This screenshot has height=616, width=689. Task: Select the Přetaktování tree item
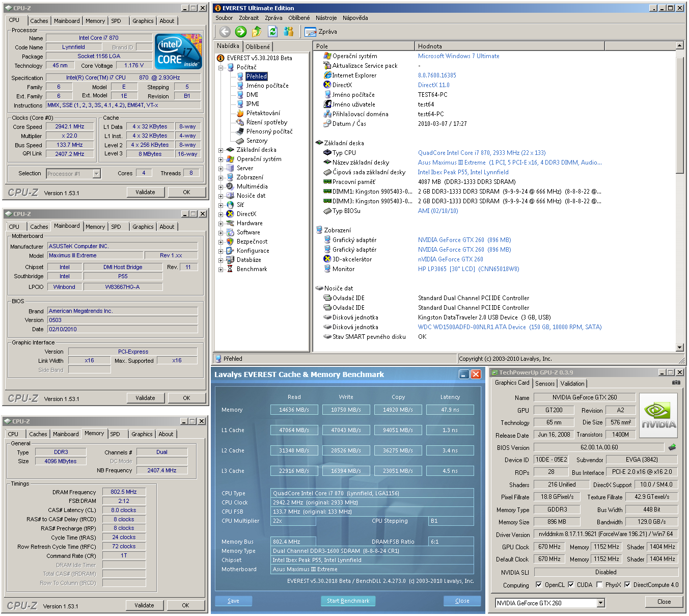(x=263, y=113)
